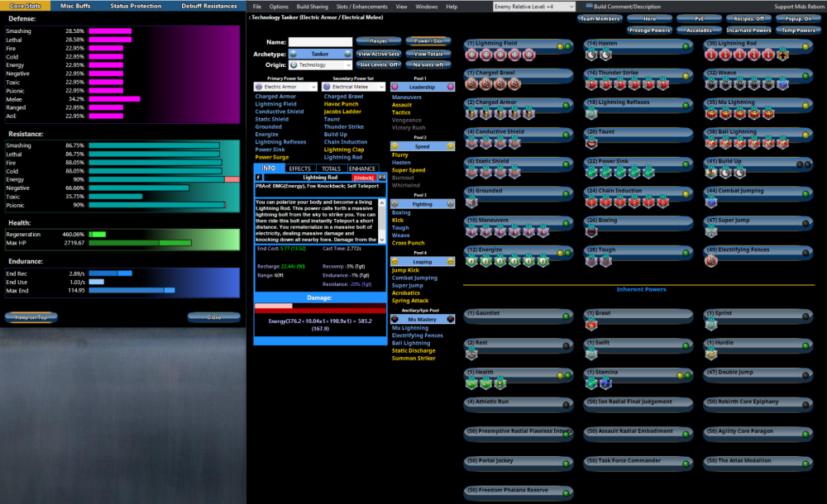The height and width of the screenshot is (504, 827).
Task: Click the enhancement slot under Electrifying Fences
Action: click(712, 260)
